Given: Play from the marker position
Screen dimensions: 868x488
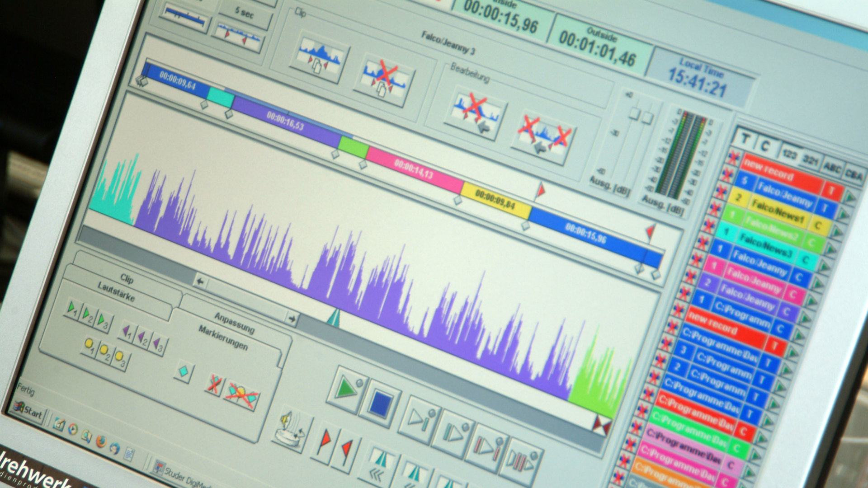Looking at the screenshot, I should [x=454, y=434].
